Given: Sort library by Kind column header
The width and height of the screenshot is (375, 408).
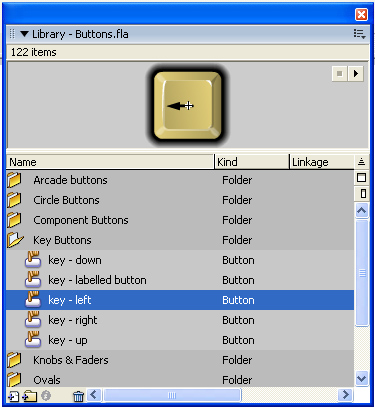Looking at the screenshot, I should pyautogui.click(x=252, y=162).
